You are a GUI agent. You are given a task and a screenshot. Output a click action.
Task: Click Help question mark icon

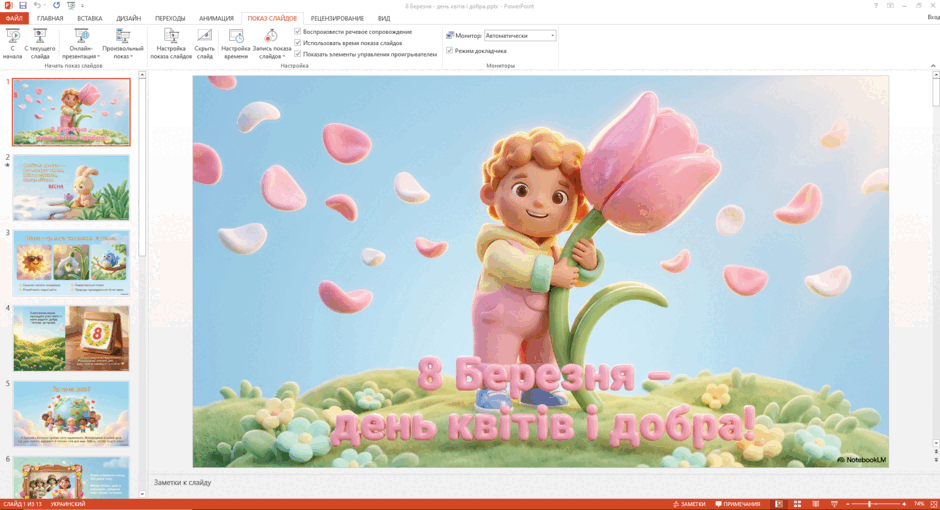pyautogui.click(x=876, y=5)
